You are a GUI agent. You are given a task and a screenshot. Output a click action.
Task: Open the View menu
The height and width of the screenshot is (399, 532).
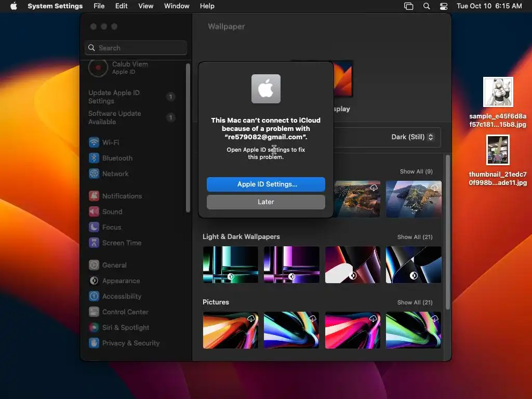pos(145,6)
